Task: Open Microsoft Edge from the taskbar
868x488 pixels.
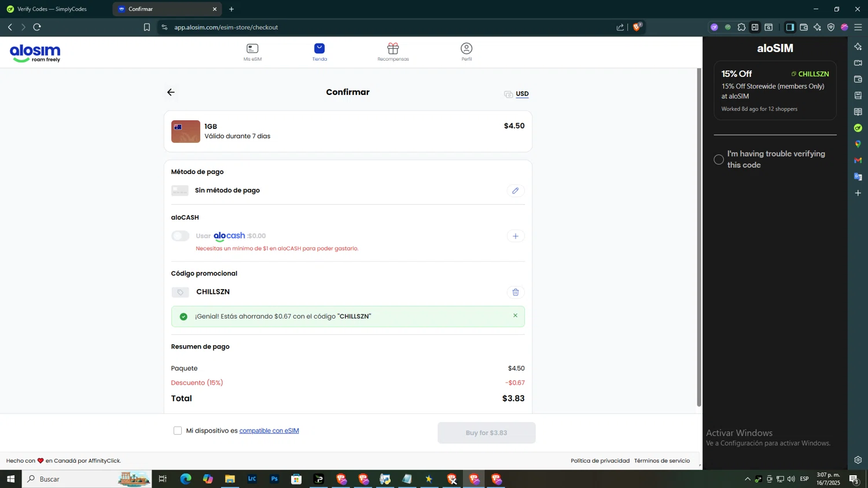Action: [x=186, y=479]
